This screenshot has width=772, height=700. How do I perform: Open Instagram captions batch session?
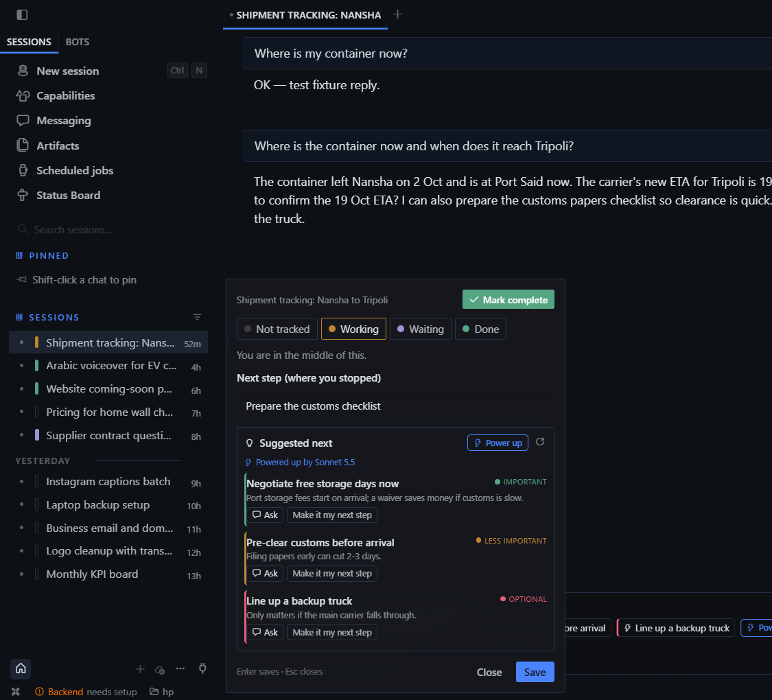pos(108,482)
